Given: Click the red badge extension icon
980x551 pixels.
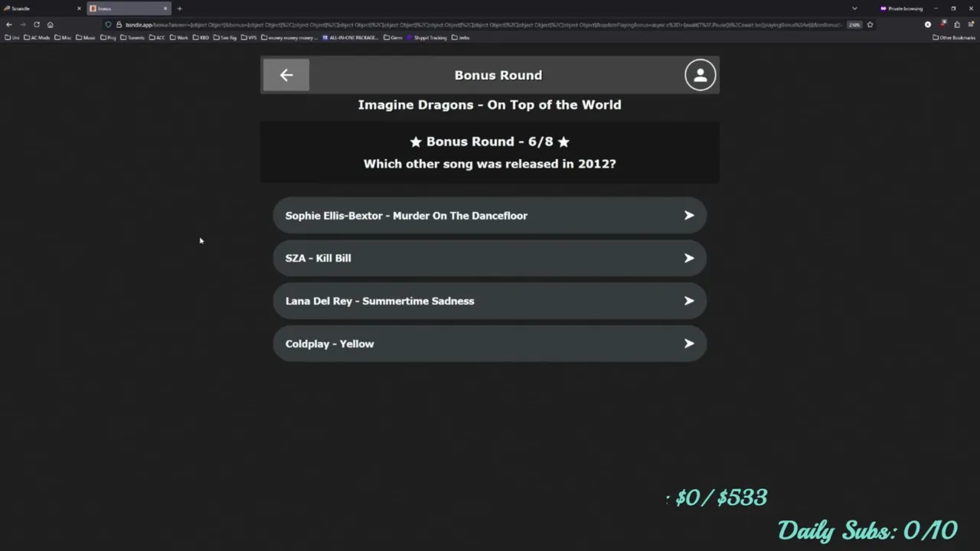Looking at the screenshot, I should pyautogui.click(x=942, y=24).
